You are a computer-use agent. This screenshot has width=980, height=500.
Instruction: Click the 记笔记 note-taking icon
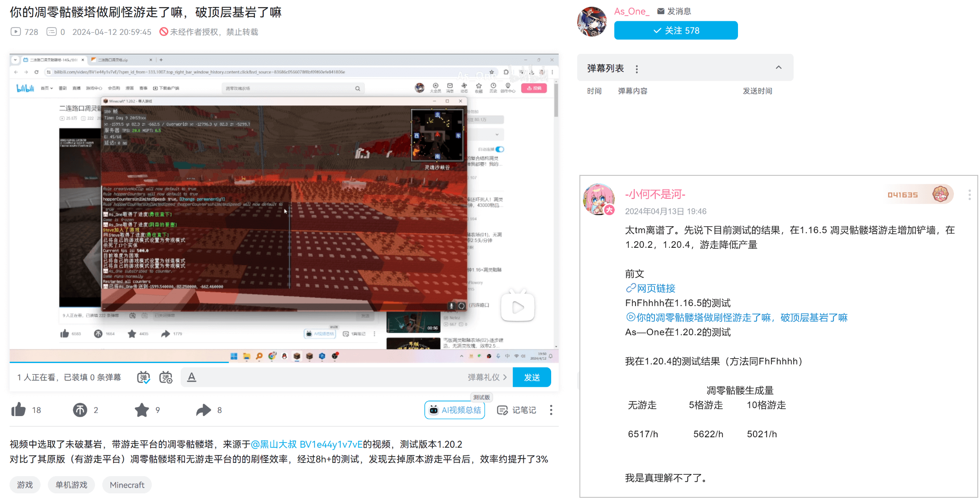point(503,410)
